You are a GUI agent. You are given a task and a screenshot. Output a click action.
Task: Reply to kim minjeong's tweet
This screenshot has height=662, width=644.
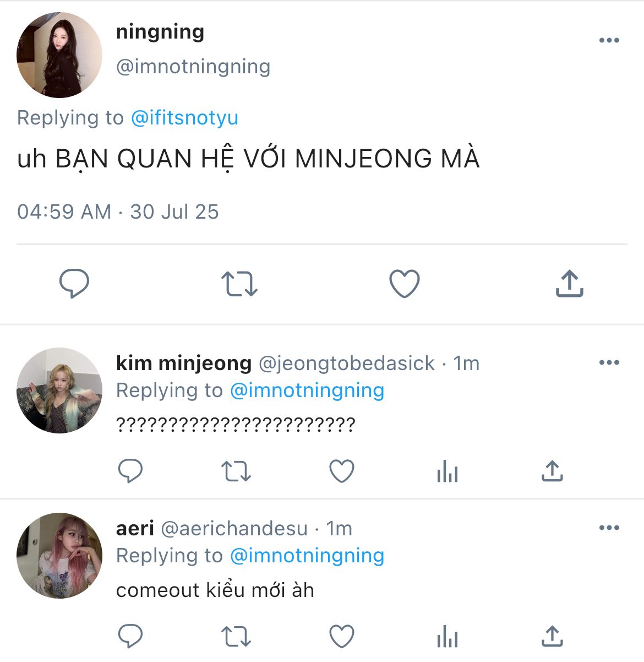[x=130, y=471]
